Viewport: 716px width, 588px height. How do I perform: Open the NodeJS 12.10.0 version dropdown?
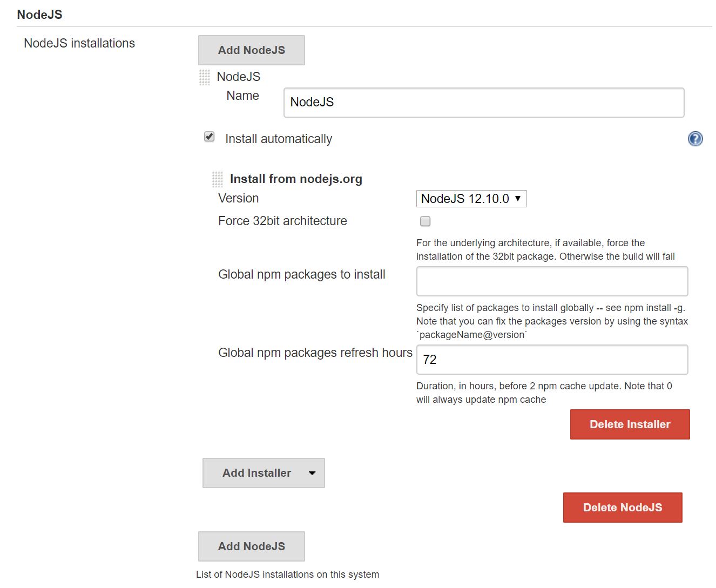[x=471, y=199]
